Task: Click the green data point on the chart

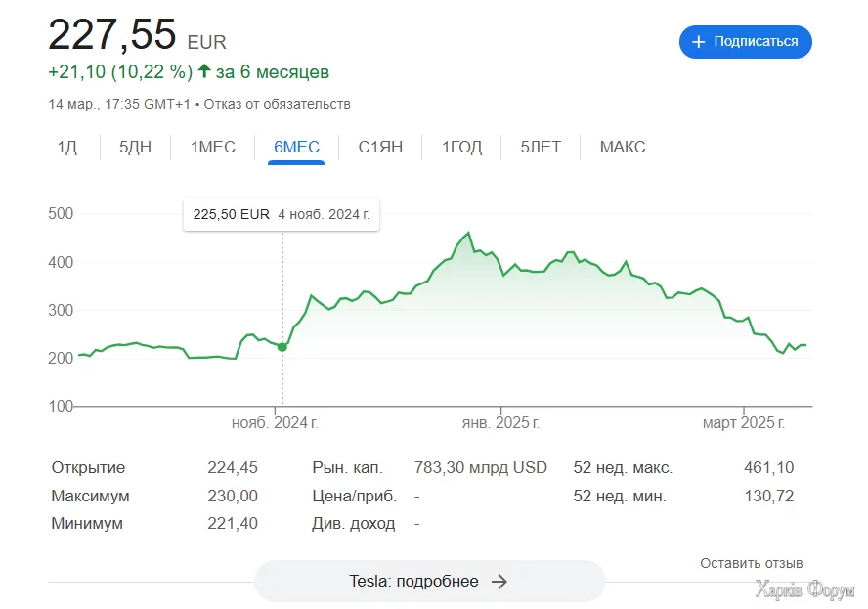Action: tap(282, 347)
